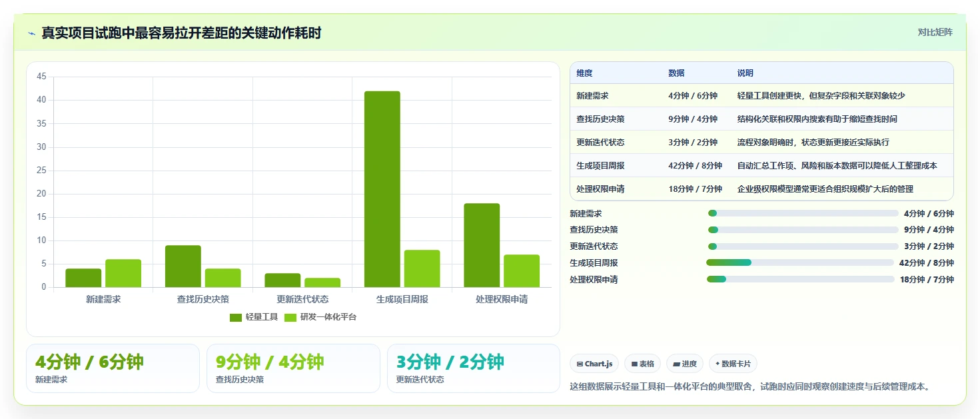Open the 3分钟 / 2分钟 更新迭代状态 data card
980x419 pixels.
tap(474, 368)
